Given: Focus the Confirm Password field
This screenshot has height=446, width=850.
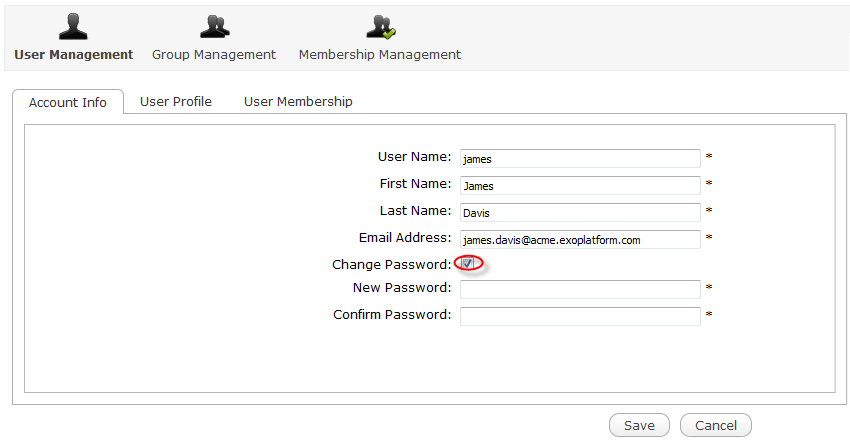Looking at the screenshot, I should (x=580, y=316).
